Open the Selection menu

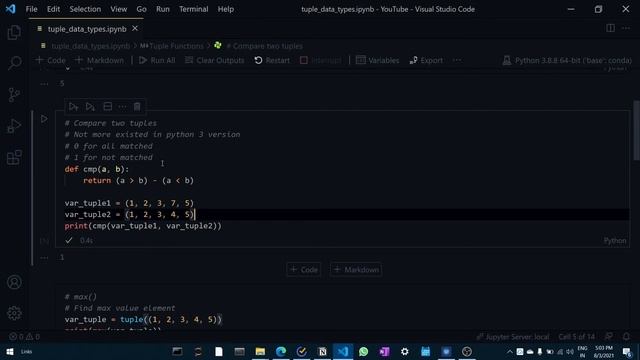point(85,9)
